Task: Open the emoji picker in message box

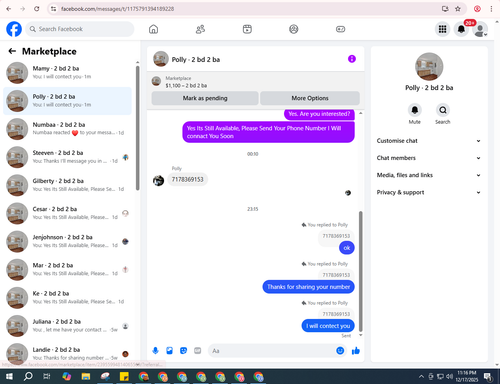Action: pos(340,351)
